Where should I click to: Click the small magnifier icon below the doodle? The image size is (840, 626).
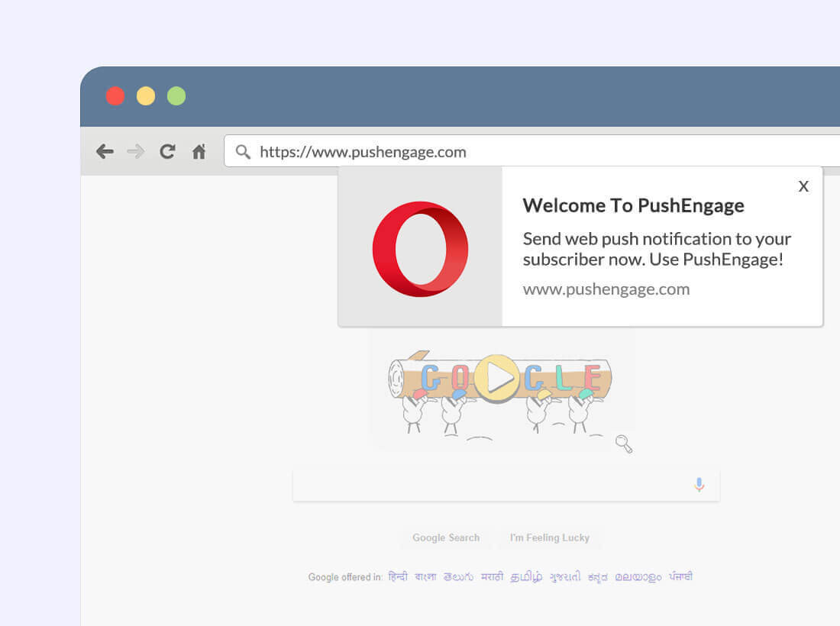(624, 444)
